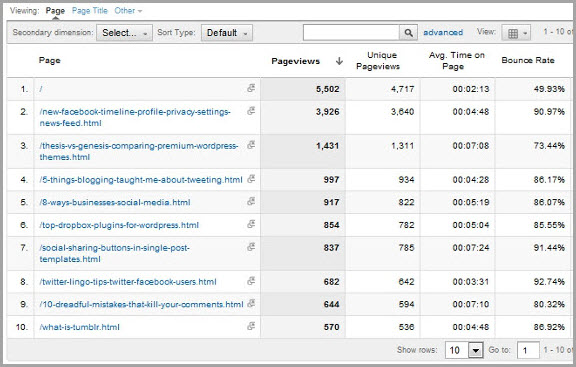Click the advanced filter link
Image resolution: width=576 pixels, height=367 pixels.
(x=443, y=32)
